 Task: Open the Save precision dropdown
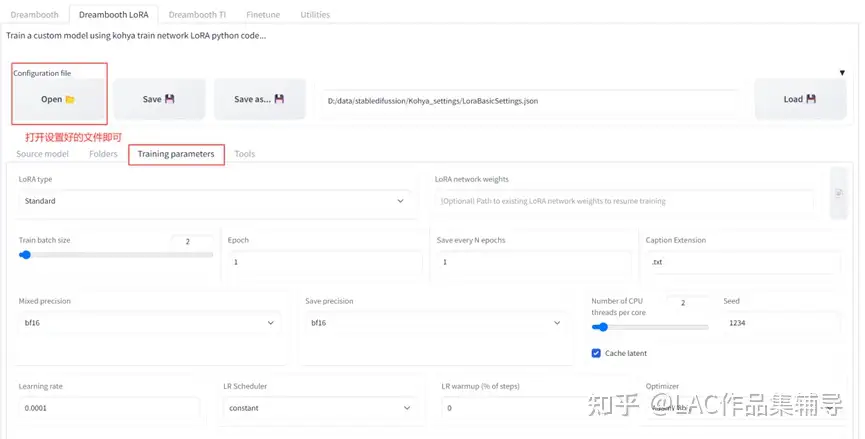[436, 323]
